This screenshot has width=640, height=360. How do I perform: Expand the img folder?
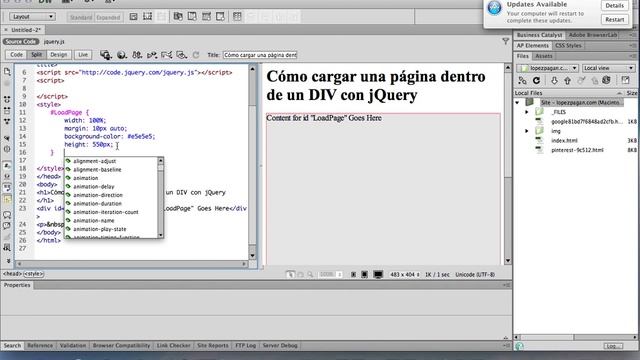tap(527, 131)
